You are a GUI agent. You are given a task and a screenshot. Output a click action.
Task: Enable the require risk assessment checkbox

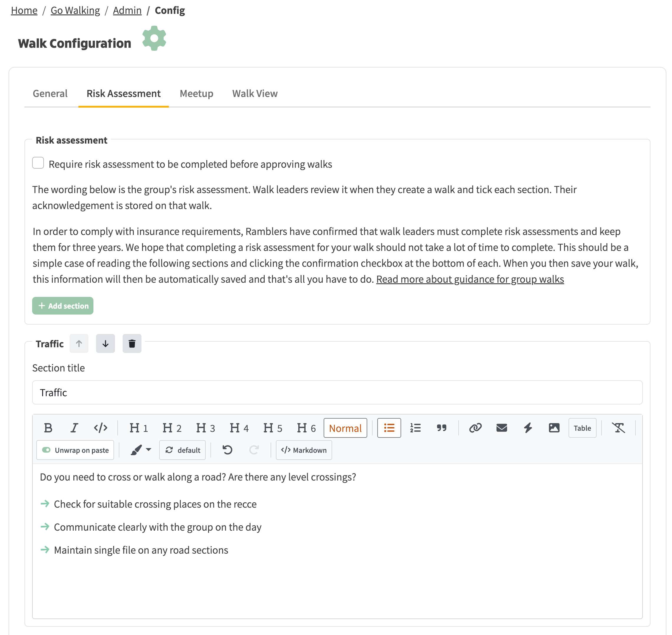tap(38, 163)
